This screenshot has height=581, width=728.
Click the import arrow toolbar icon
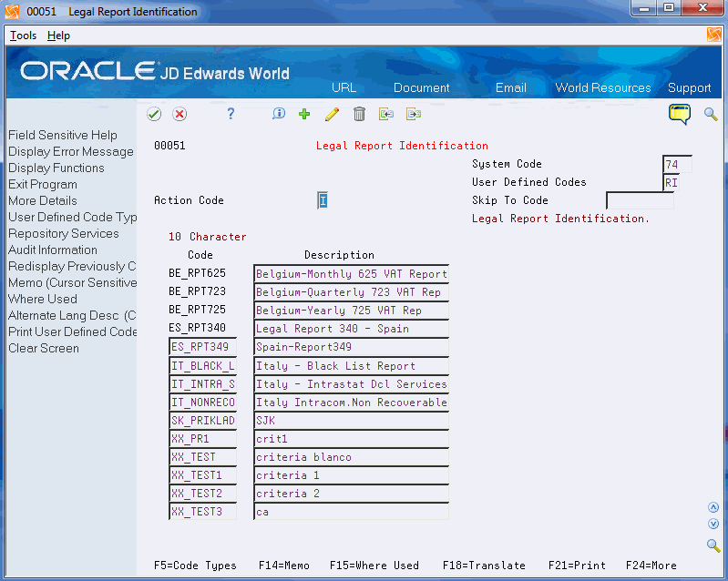pos(386,114)
